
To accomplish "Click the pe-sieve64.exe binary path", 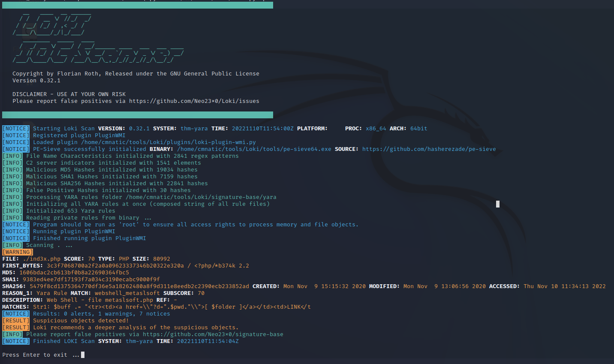I will click(254, 149).
